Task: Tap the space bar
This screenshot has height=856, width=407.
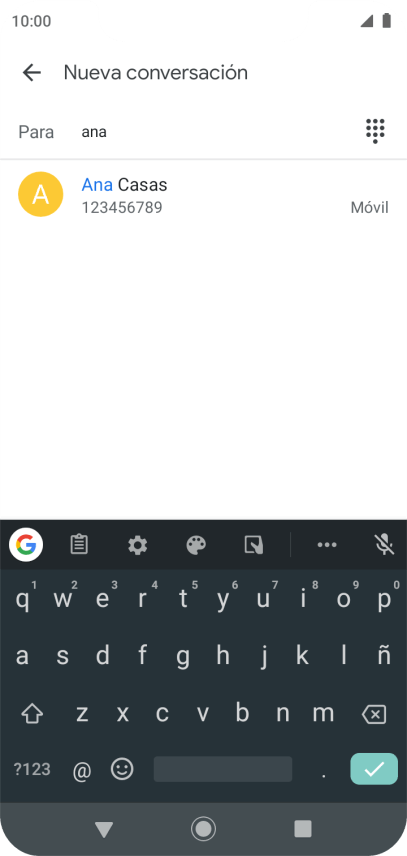Action: point(223,769)
